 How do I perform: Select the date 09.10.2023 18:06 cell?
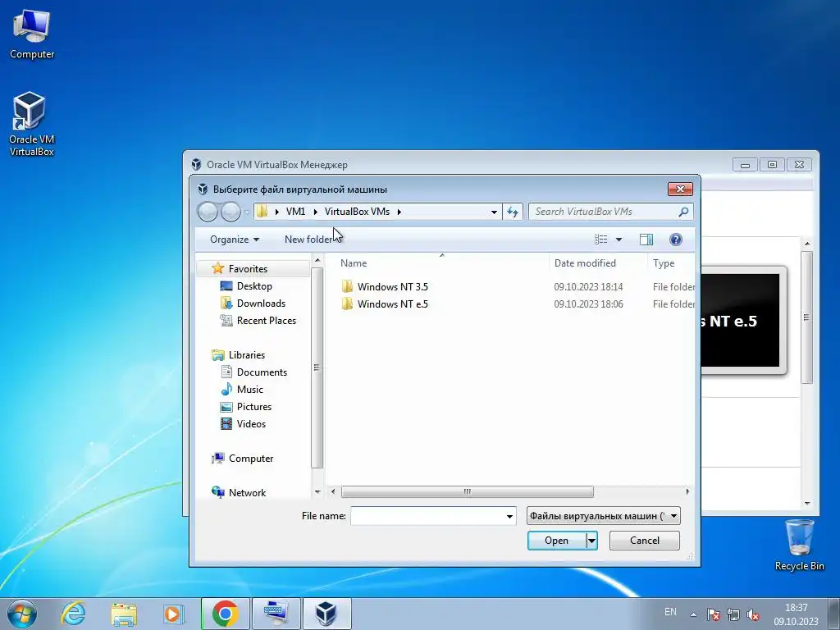click(x=588, y=304)
